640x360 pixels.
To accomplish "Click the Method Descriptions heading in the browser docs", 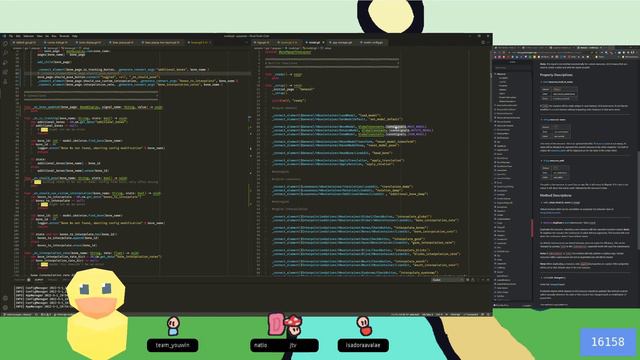I will (x=556, y=196).
